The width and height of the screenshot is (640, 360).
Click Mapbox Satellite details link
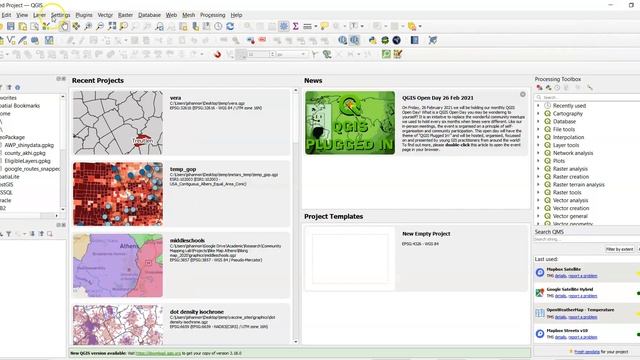click(x=560, y=276)
